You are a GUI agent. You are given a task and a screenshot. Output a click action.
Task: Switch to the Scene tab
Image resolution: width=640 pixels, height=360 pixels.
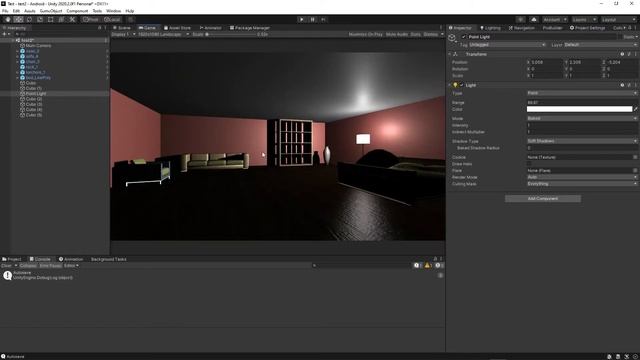tap(122, 28)
